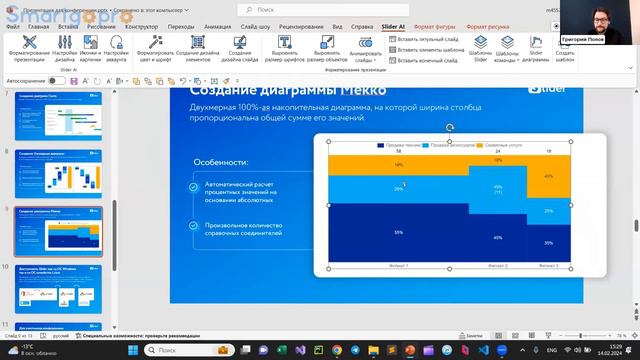The width and height of the screenshot is (640, 360).
Task: Open Windows Start menu
Action: (133, 350)
